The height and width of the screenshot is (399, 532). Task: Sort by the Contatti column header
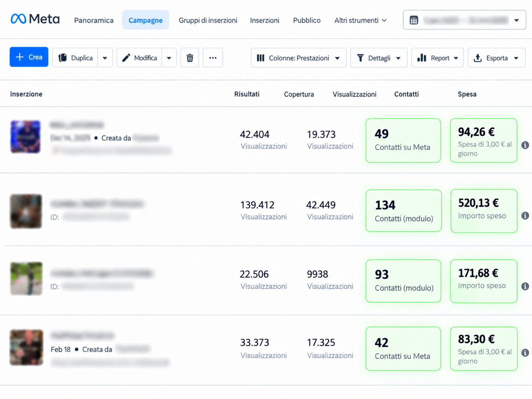pos(406,94)
